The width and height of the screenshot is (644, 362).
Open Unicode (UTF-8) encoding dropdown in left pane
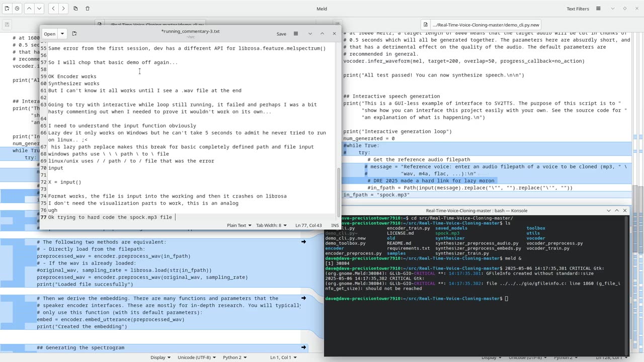[x=197, y=357]
